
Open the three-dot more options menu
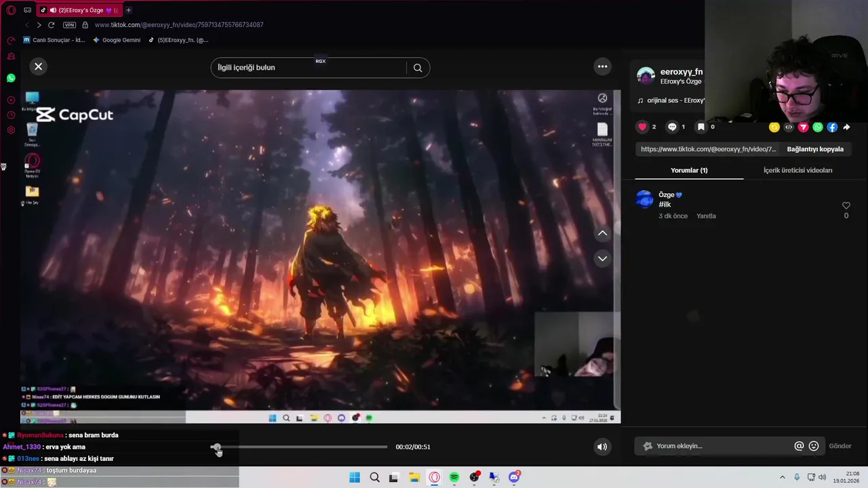tap(602, 66)
